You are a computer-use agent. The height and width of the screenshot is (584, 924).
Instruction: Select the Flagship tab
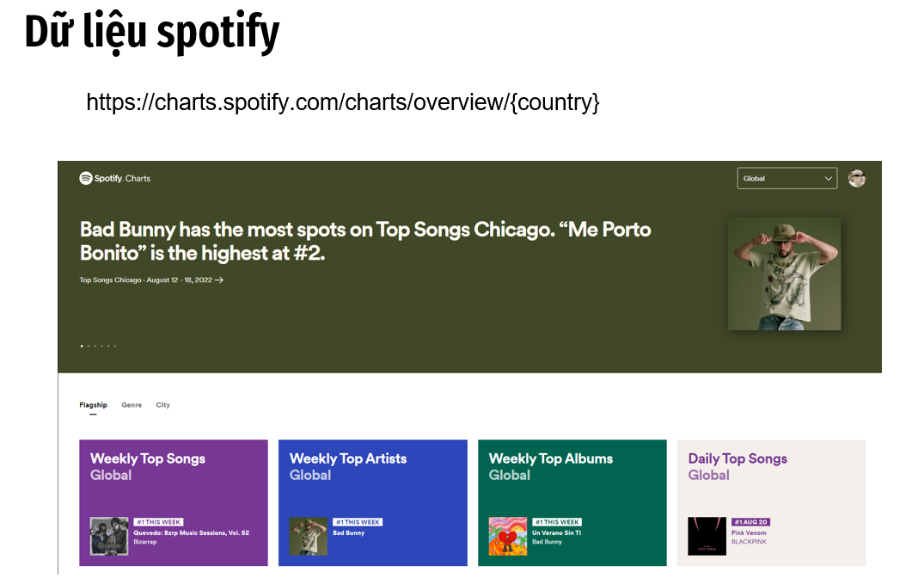[x=93, y=404]
